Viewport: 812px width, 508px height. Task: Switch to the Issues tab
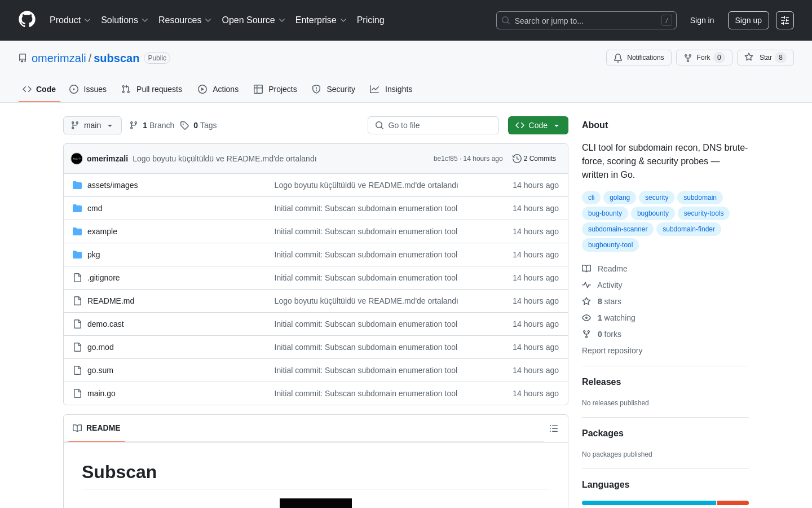point(88,89)
